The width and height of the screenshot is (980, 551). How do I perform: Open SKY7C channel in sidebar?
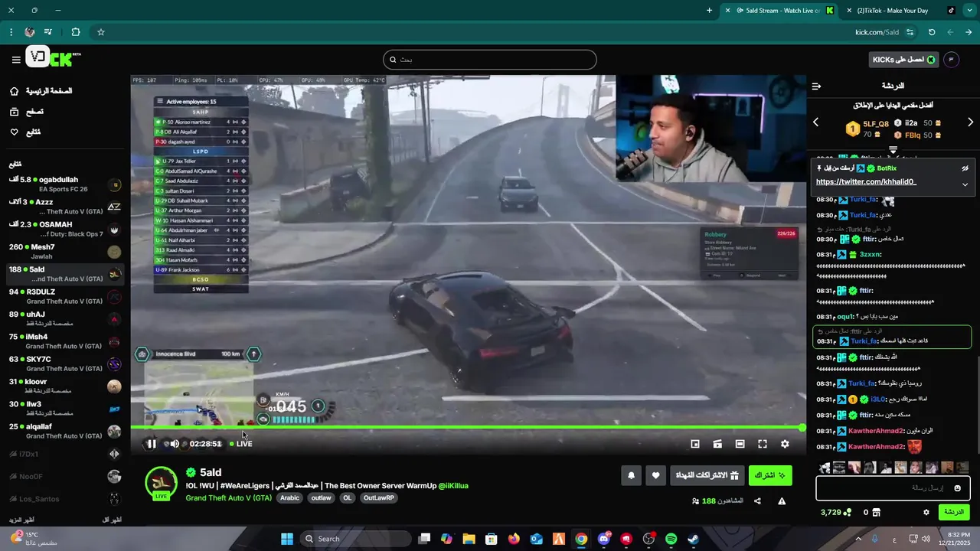click(x=65, y=364)
